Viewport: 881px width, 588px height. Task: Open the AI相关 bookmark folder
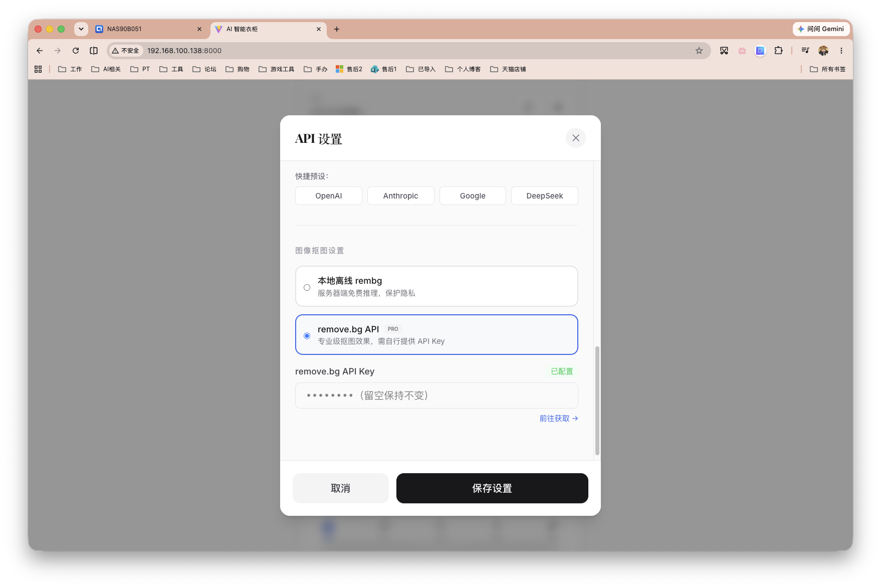(x=106, y=69)
